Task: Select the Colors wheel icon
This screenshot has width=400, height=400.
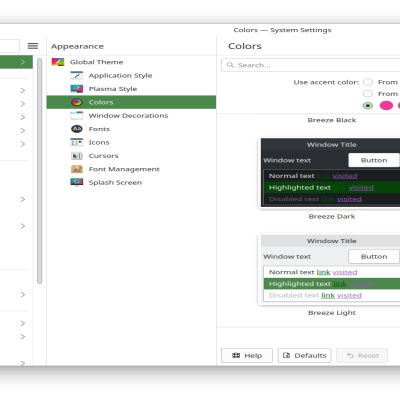Action: click(x=77, y=102)
